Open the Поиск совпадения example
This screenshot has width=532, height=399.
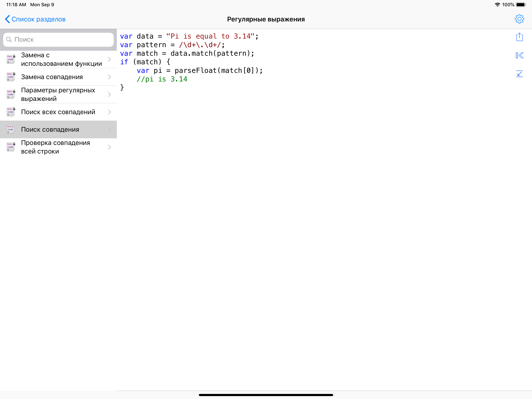coord(50,129)
